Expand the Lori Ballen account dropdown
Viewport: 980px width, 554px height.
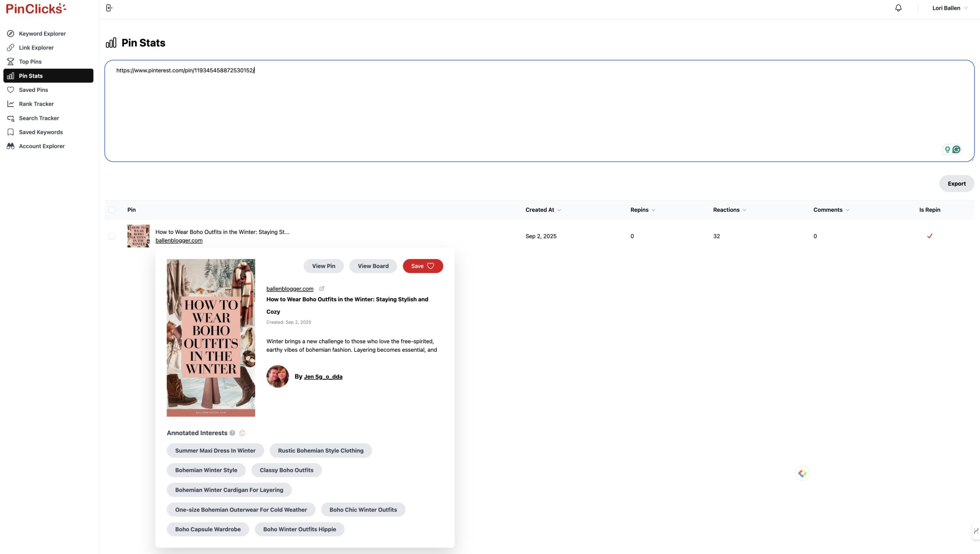949,8
